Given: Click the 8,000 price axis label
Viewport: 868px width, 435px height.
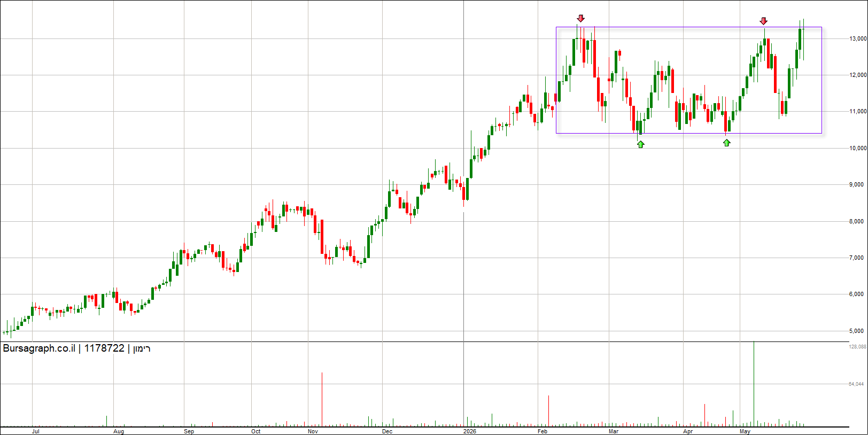Looking at the screenshot, I should click(x=856, y=221).
